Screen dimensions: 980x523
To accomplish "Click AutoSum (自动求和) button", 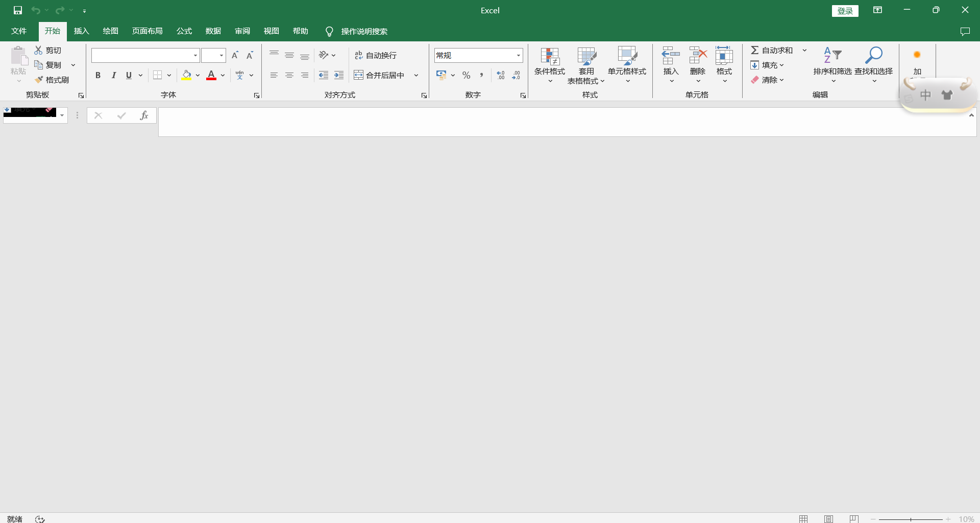I will pos(772,50).
